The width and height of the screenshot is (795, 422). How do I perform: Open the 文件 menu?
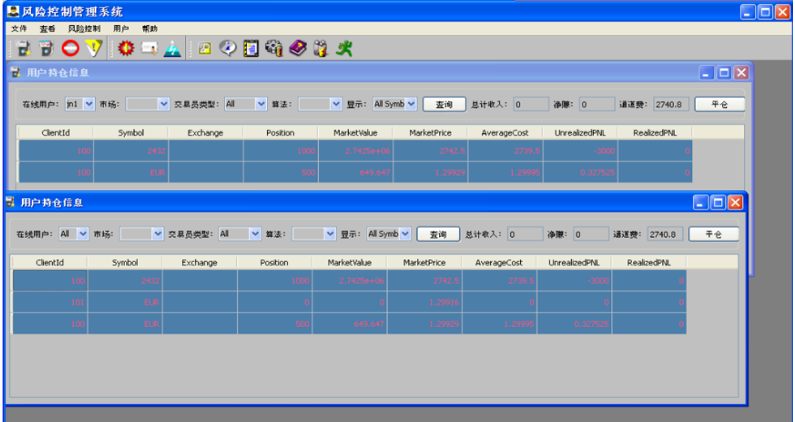(19, 29)
